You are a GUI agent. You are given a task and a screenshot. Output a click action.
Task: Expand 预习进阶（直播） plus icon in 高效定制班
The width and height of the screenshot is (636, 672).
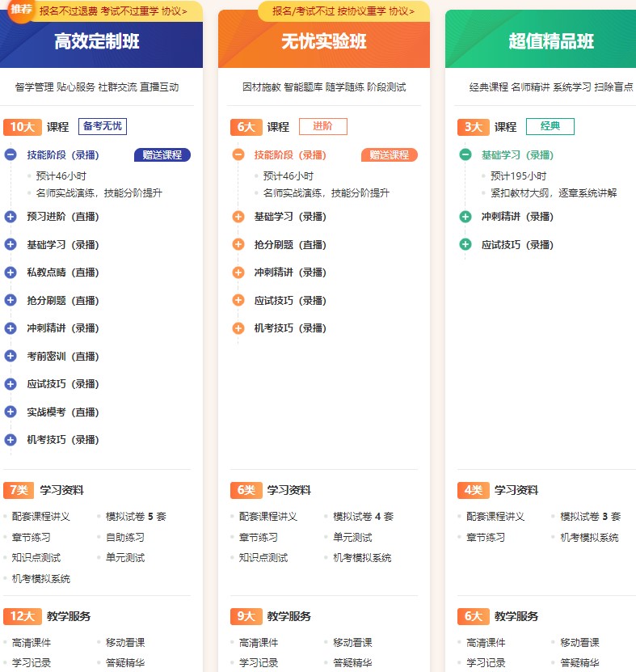point(11,217)
